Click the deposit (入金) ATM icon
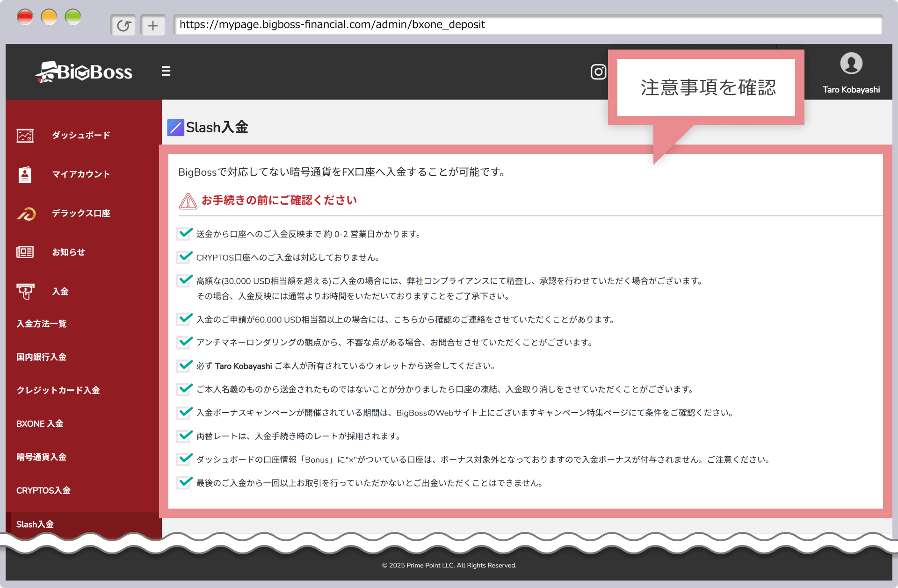The image size is (898, 588). point(25,291)
